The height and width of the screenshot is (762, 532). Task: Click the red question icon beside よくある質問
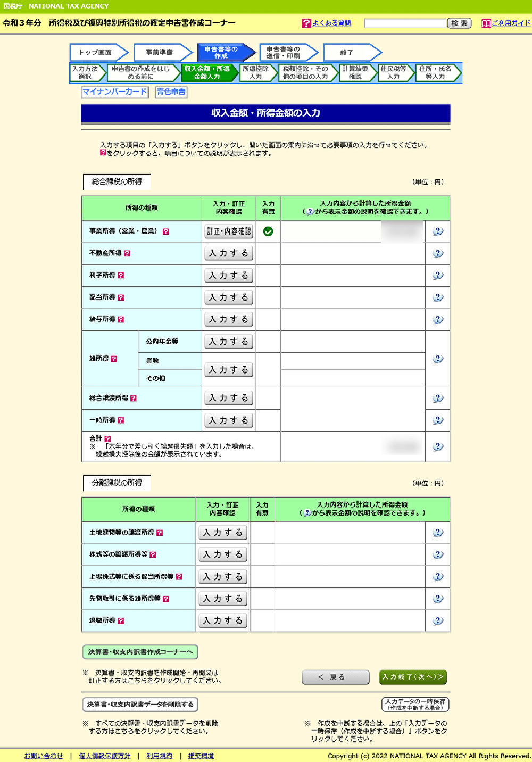tap(306, 22)
